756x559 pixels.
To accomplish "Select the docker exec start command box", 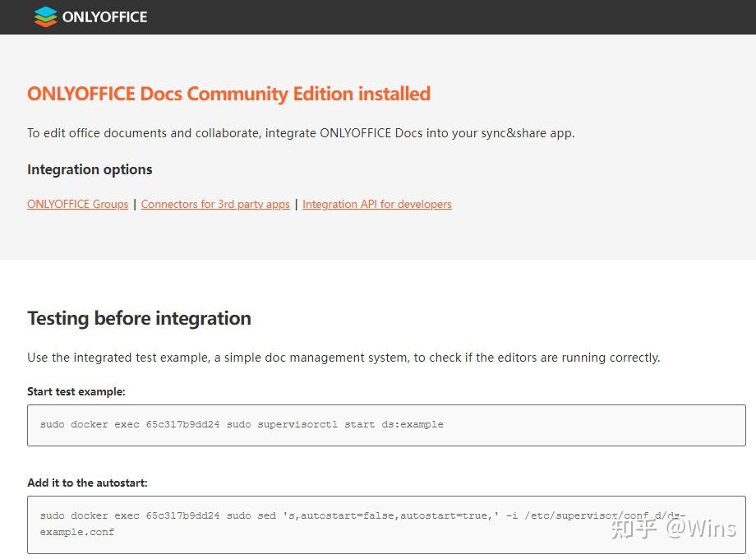I will pyautogui.click(x=378, y=425).
